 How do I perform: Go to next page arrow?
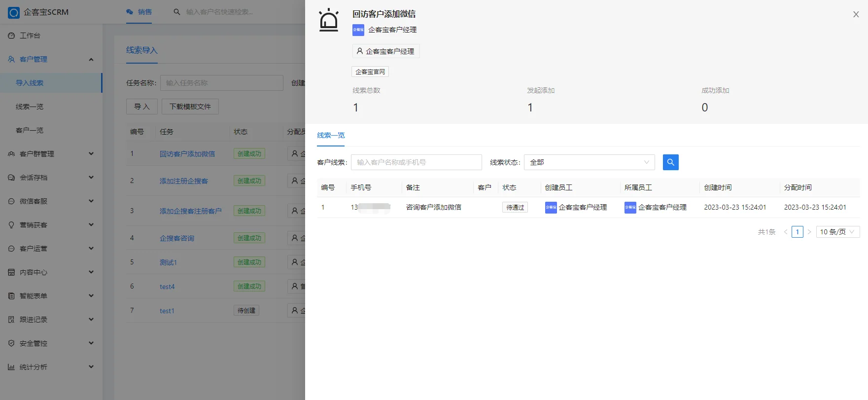809,232
